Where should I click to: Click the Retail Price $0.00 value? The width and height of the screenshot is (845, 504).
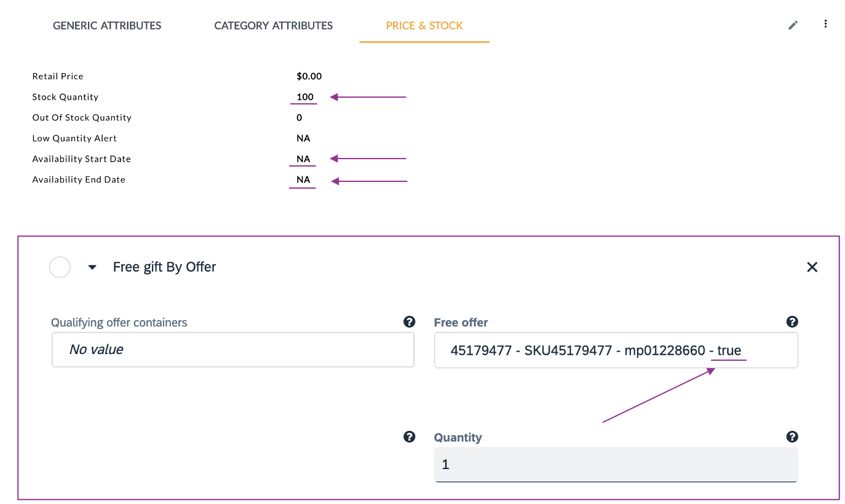click(x=309, y=77)
